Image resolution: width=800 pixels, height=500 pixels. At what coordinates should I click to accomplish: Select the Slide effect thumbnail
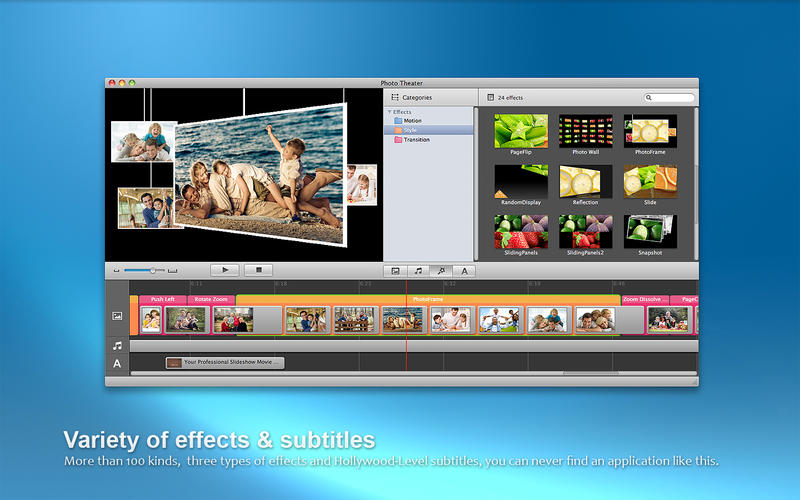(x=650, y=181)
